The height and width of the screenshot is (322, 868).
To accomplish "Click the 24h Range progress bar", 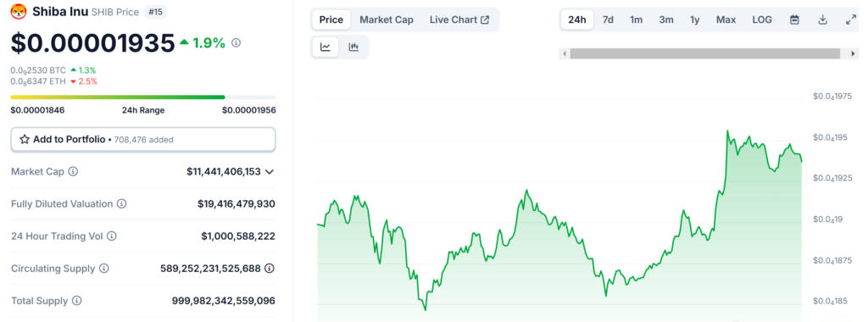I will 142,97.
